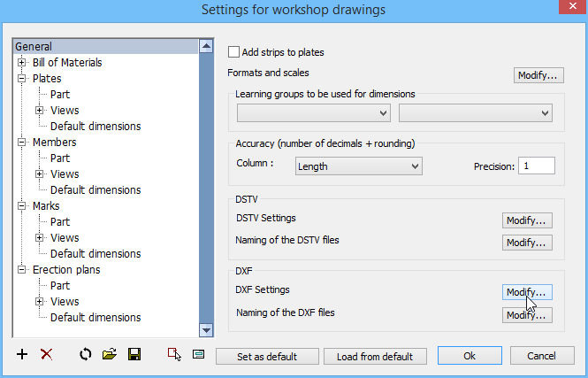This screenshot has width=588, height=378.
Task: Click Modify for Naming of DXF files
Action: coord(527,315)
